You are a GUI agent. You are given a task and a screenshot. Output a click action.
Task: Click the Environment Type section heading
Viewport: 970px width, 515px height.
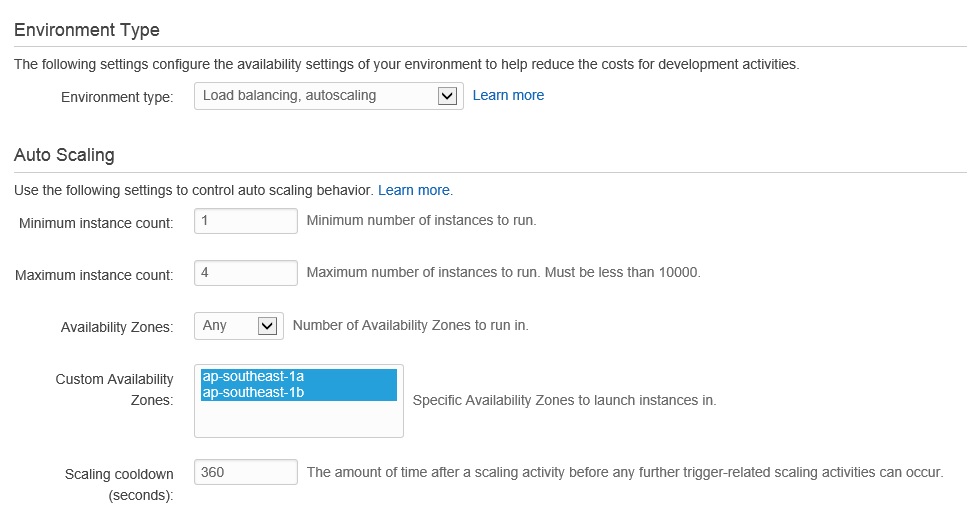(87, 30)
